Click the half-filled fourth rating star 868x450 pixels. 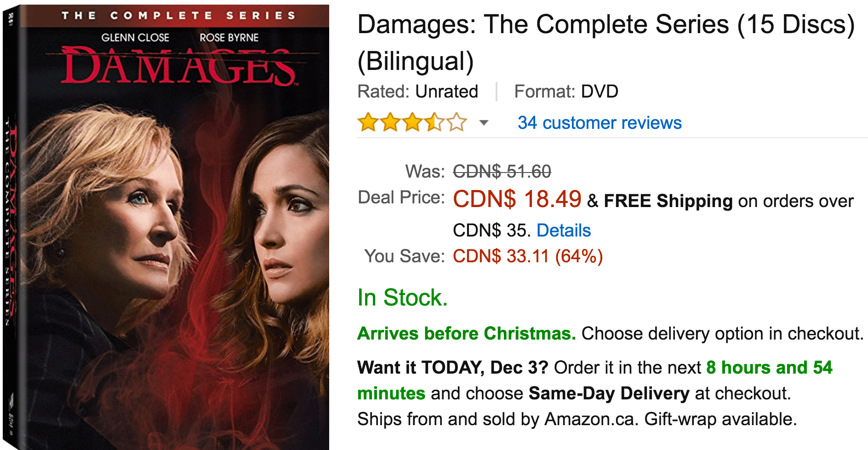434,123
